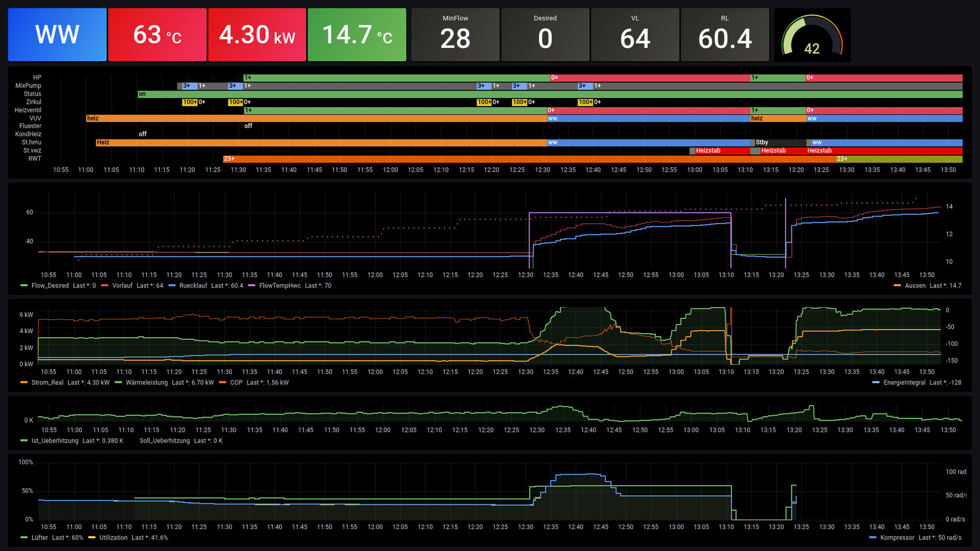Toggle Vorlauf series in the legend
Viewport: 980px width, 551px height.
pos(122,286)
